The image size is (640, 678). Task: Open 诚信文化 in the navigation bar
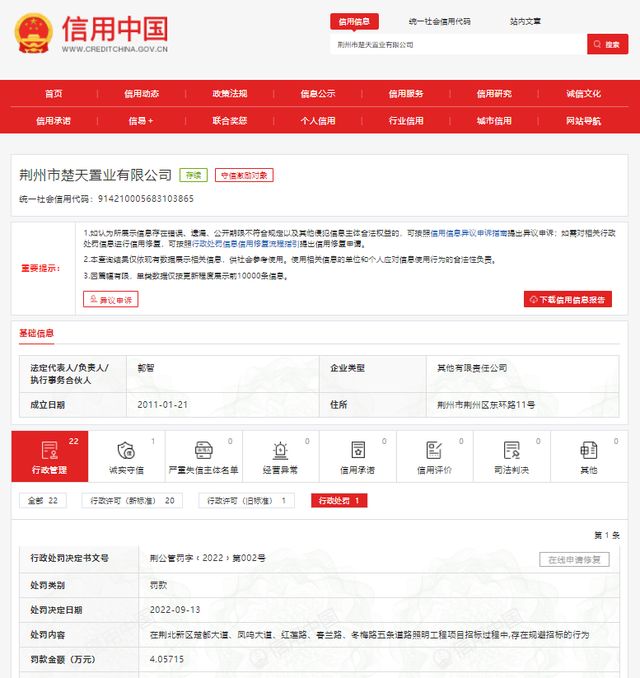point(583,93)
